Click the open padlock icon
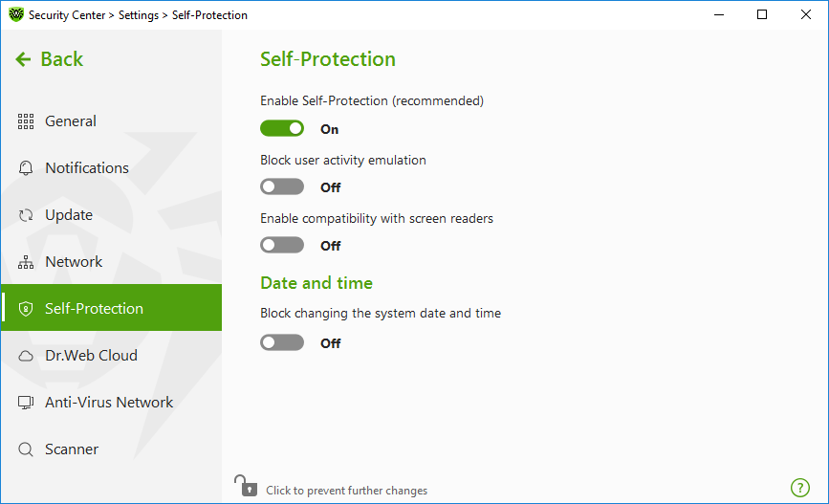 (246, 486)
